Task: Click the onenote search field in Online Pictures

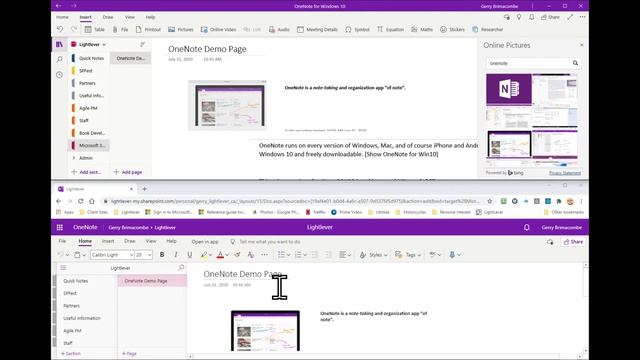Action: [x=529, y=63]
